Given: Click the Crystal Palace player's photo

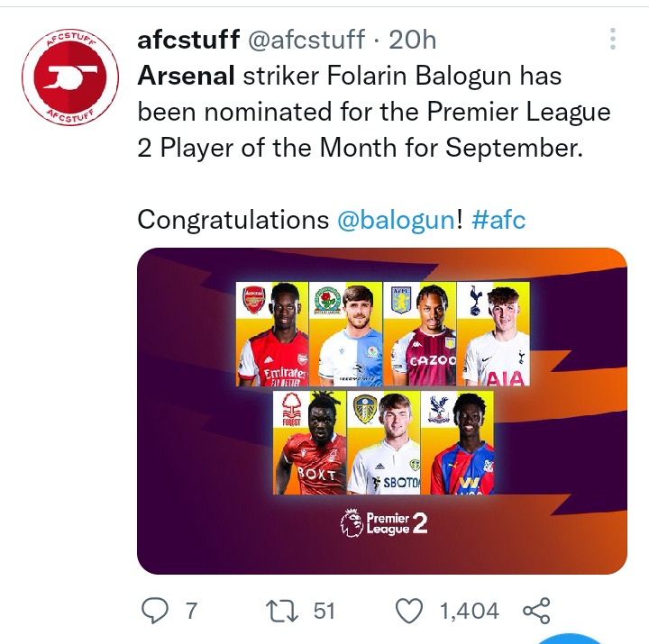Looking at the screenshot, I should click(x=457, y=442).
